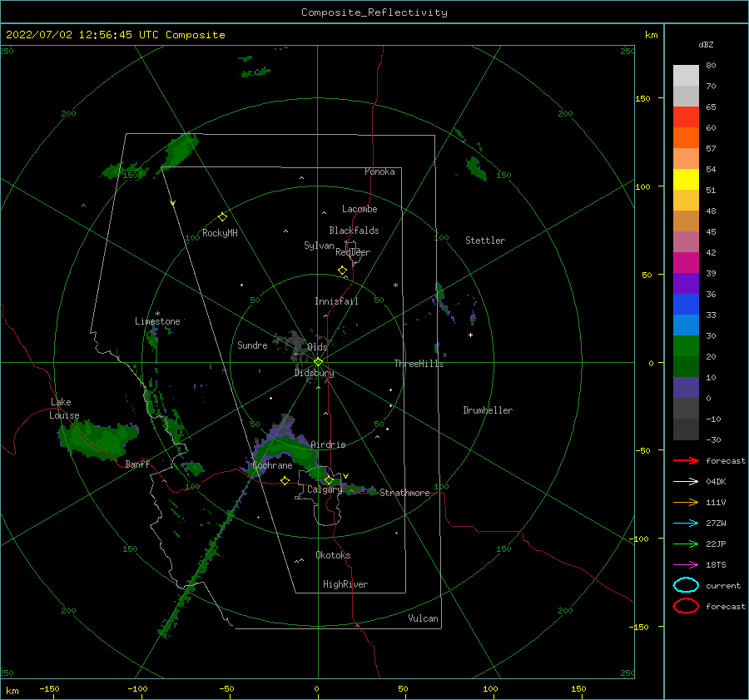Click the yellow radar site marker at center
Image resolution: width=749 pixels, height=700 pixels.
(318, 362)
